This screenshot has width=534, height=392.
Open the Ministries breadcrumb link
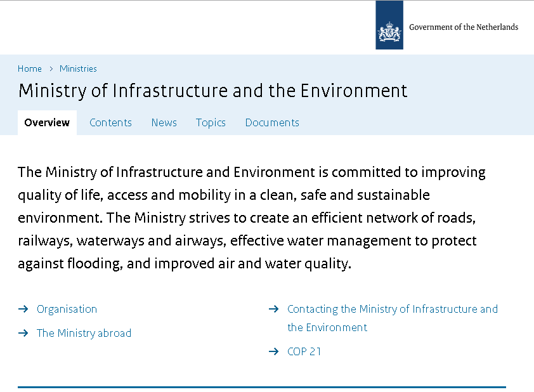coord(79,69)
